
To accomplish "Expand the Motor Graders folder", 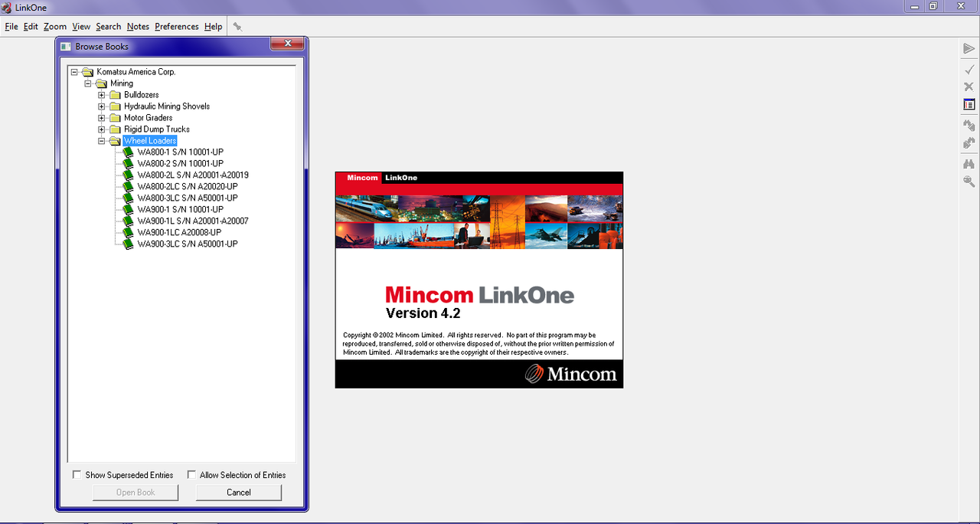I will click(x=102, y=118).
